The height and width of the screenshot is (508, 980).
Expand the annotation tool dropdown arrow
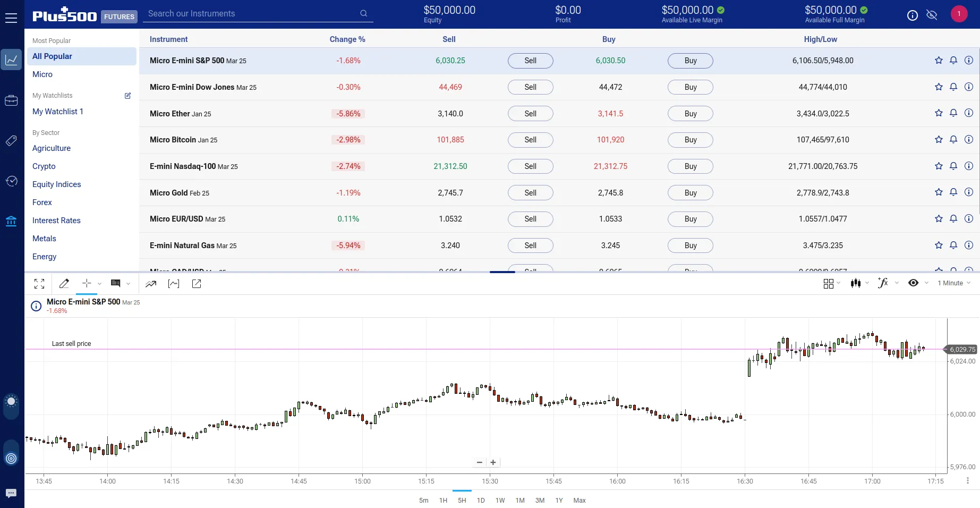(128, 284)
